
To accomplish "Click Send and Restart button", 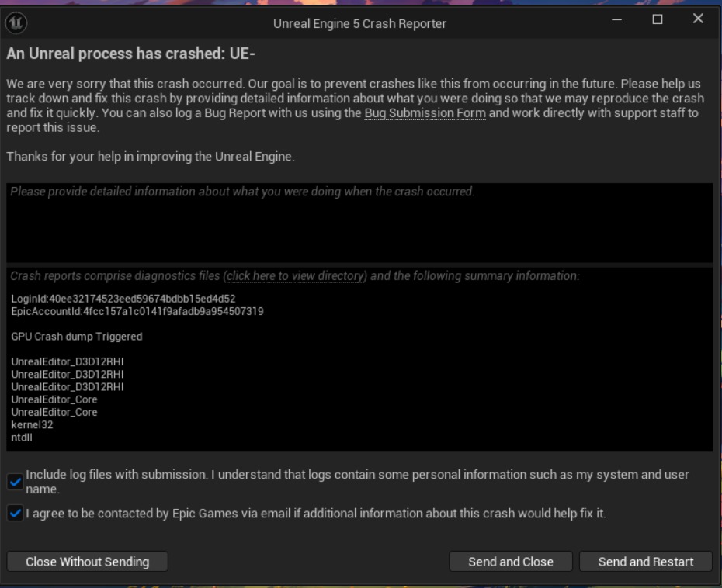I will coord(646,562).
